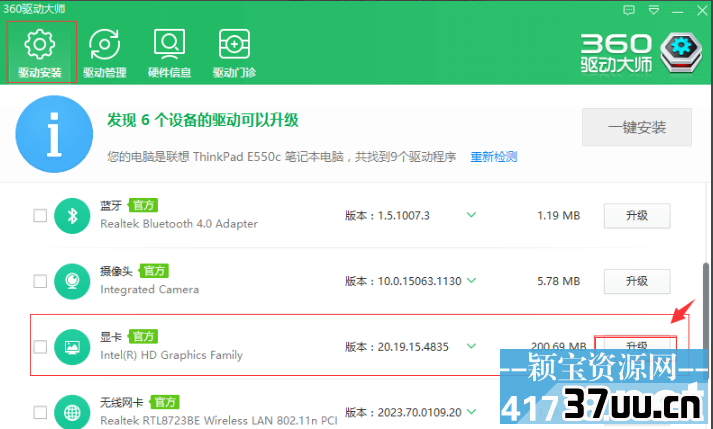Tick the checkbox for 蓝牙 driver
This screenshot has width=713, height=429.
[x=40, y=215]
